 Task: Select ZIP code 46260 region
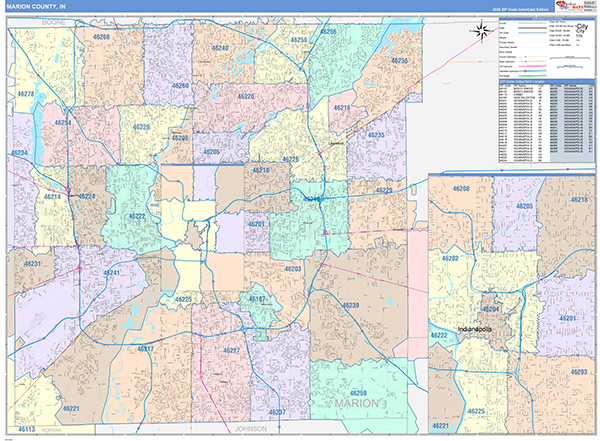[x=180, y=86]
